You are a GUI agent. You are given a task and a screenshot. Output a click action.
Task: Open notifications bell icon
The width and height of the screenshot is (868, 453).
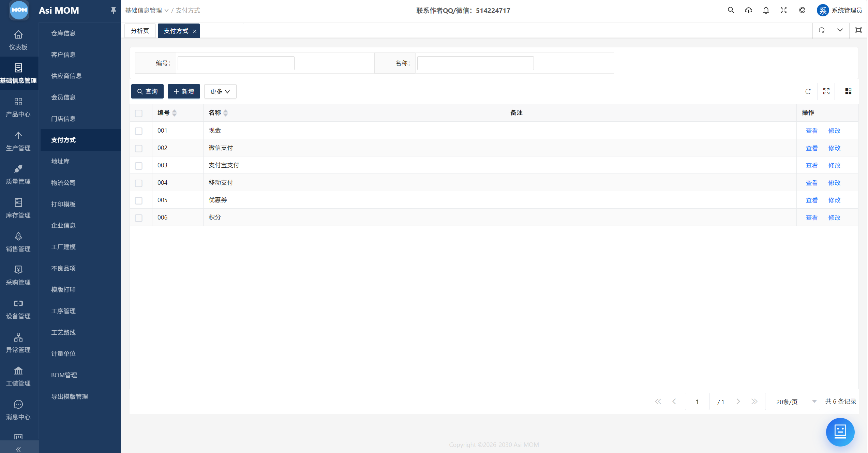tap(766, 10)
